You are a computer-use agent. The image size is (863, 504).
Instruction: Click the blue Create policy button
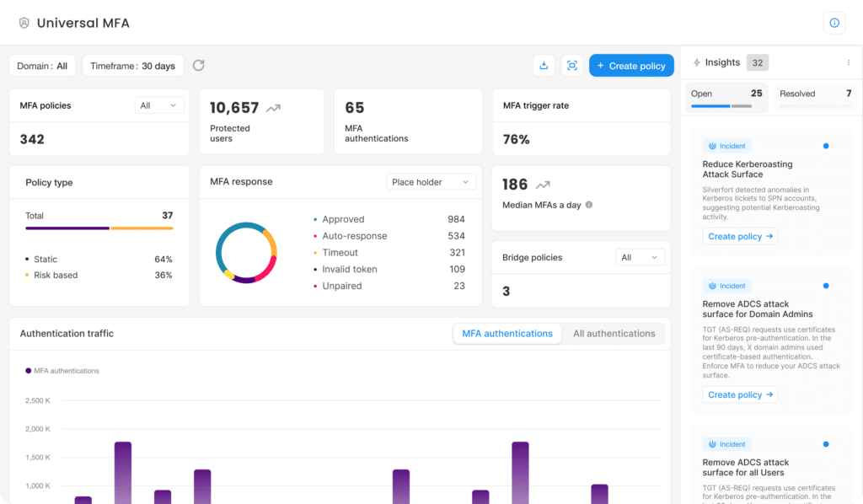631,66
